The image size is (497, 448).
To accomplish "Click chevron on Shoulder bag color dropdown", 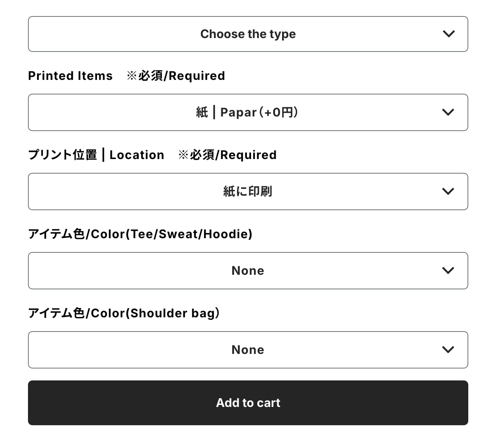I will point(448,350).
